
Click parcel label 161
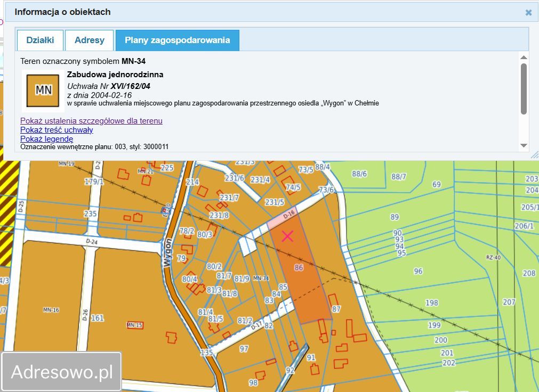point(97,318)
